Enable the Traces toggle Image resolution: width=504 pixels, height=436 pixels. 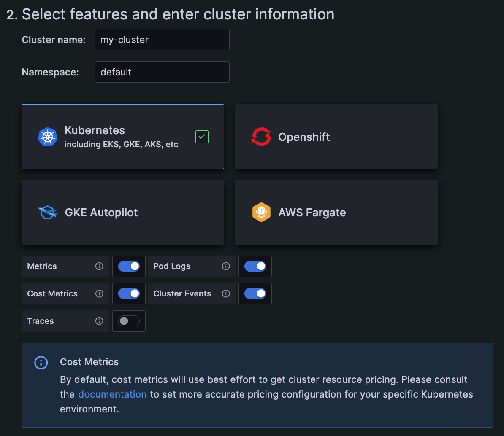click(129, 321)
